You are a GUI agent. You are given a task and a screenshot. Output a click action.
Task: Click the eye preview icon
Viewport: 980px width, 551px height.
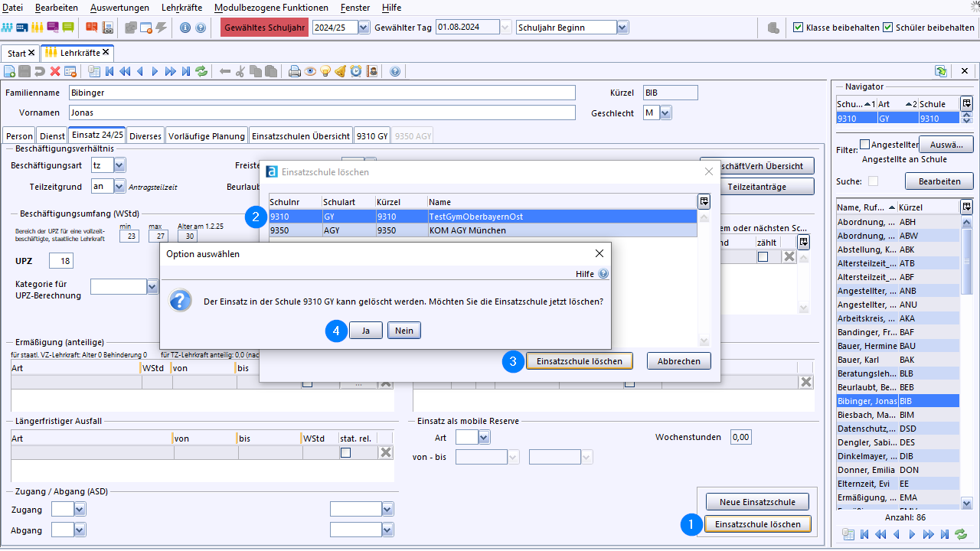click(310, 71)
